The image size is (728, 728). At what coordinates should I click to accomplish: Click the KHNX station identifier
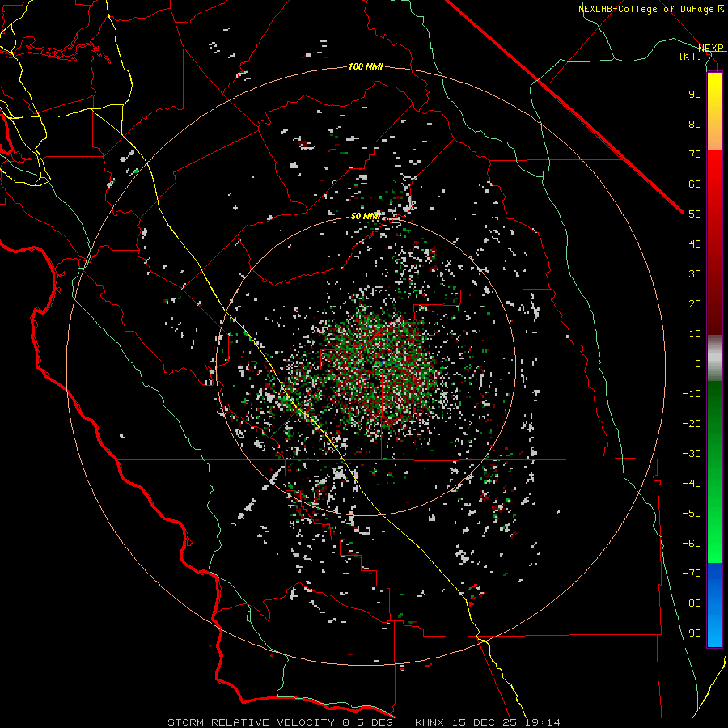pyautogui.click(x=430, y=722)
